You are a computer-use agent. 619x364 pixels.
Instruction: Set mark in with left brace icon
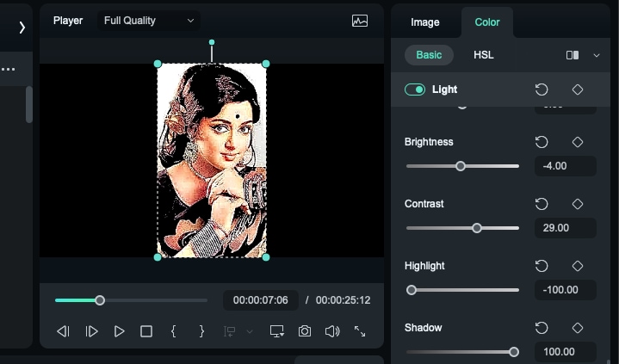tap(173, 331)
